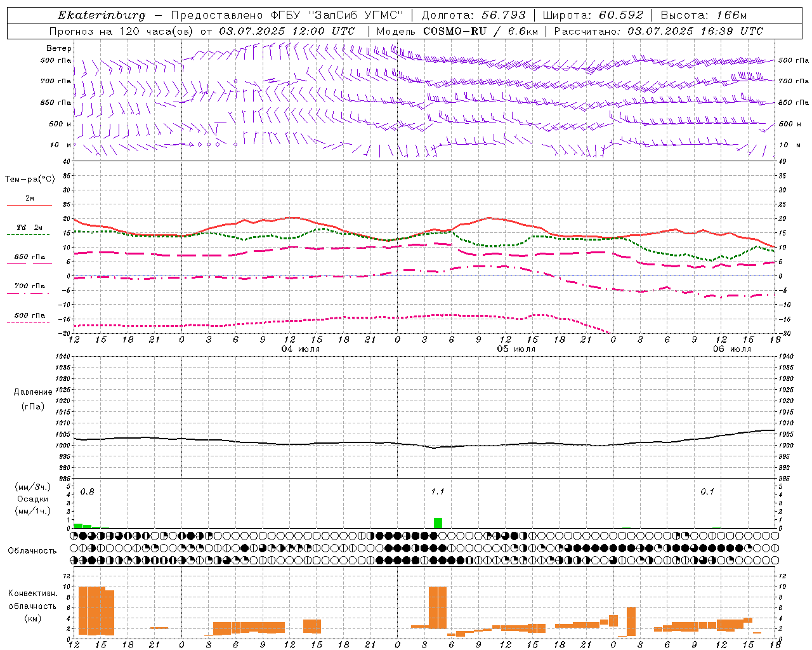The width and height of the screenshot is (812, 650).
Task: Click the 'Прогноз на 120 часа(ов)' forecast line
Action: [x=202, y=31]
